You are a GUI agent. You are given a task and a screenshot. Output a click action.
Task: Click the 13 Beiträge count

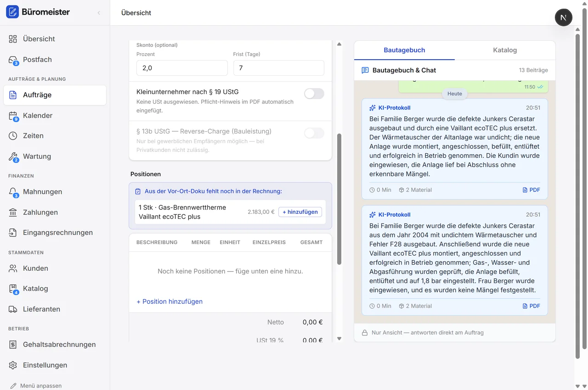533,70
